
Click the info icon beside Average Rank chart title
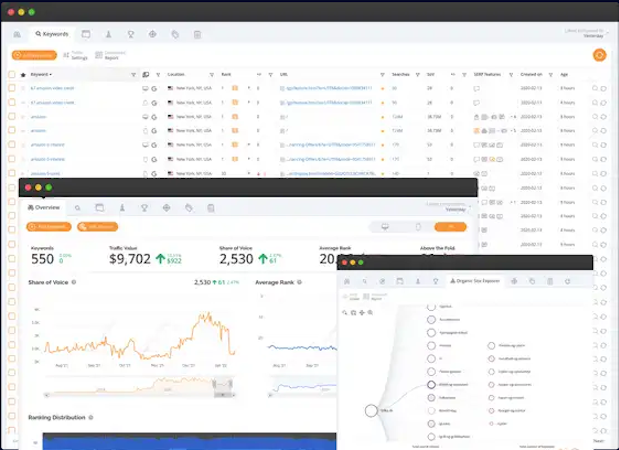299,282
